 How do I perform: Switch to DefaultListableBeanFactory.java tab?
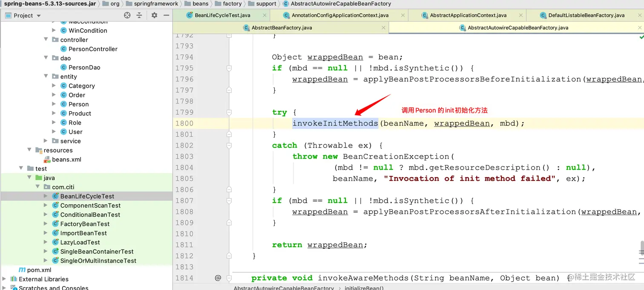tap(582, 15)
